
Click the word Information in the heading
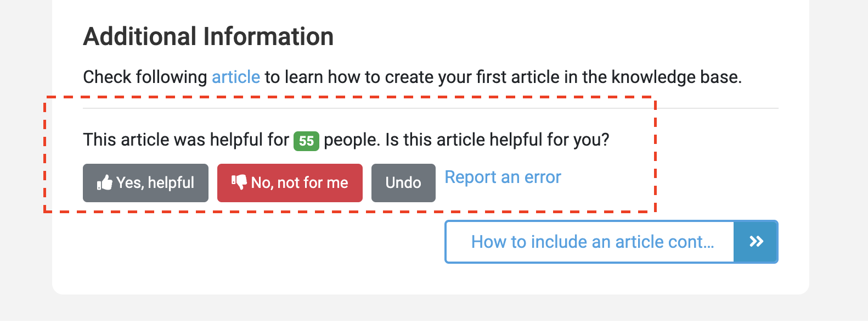coord(268,37)
